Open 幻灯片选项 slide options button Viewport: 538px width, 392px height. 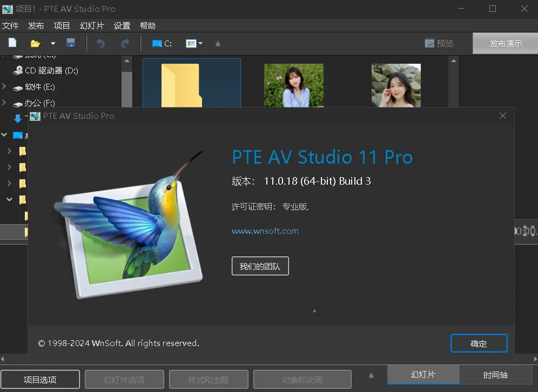point(124,380)
